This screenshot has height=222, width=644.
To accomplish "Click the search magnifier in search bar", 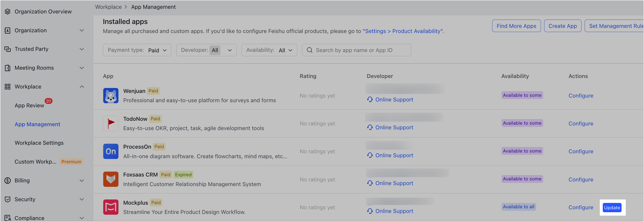I will (x=310, y=50).
